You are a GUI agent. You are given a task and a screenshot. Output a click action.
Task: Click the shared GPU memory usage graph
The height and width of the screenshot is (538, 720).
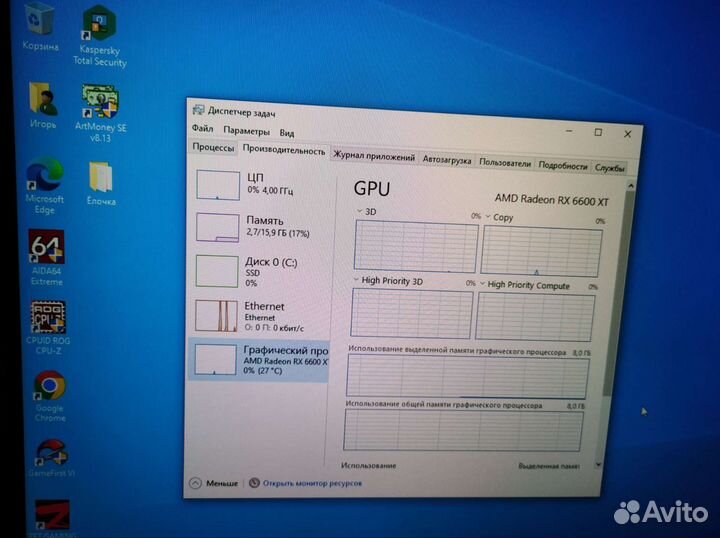tap(463, 430)
